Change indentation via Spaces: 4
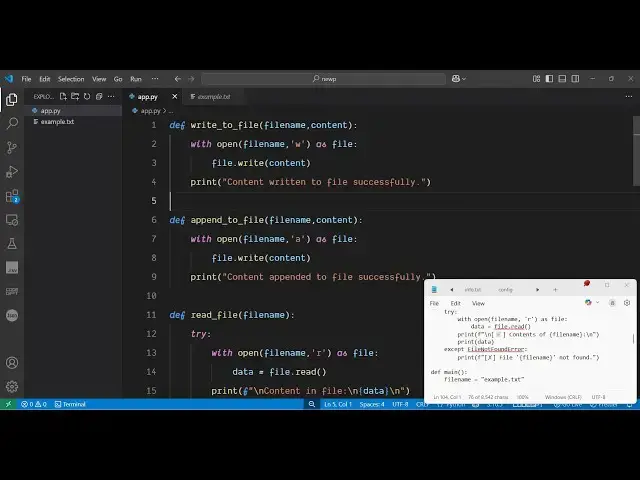Image resolution: width=640 pixels, height=480 pixels. tap(372, 404)
